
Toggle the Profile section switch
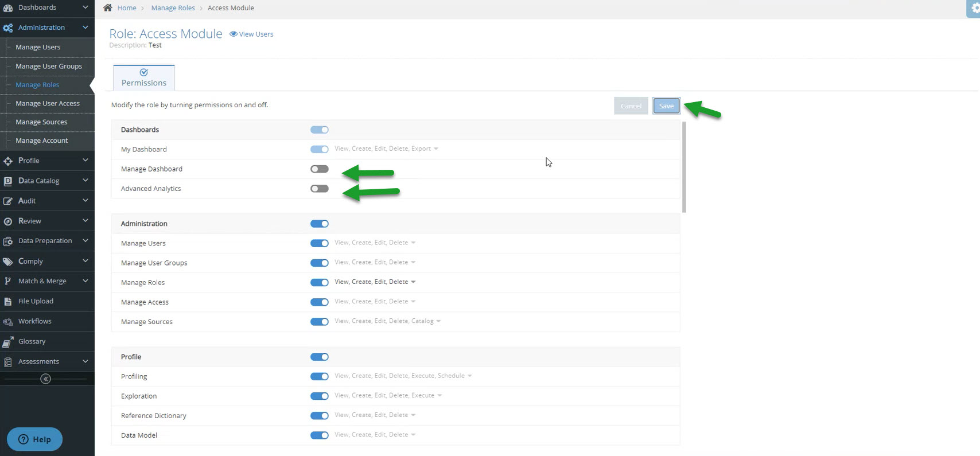coord(320,357)
